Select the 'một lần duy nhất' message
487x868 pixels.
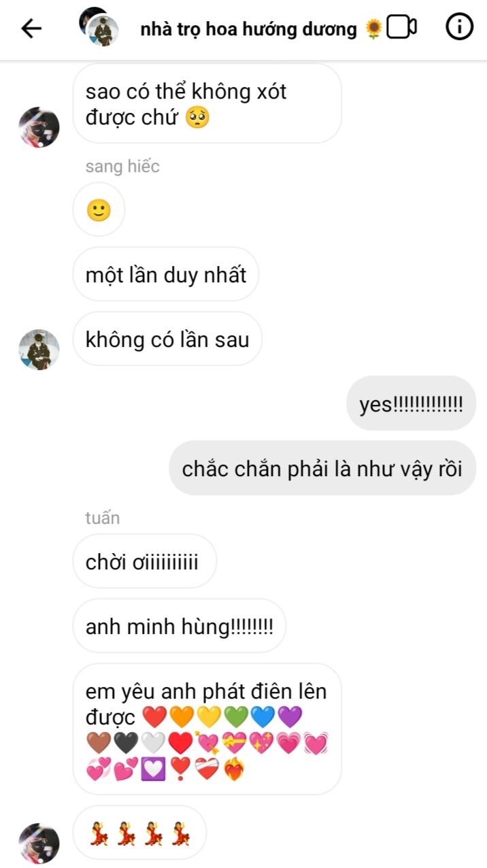click(166, 274)
